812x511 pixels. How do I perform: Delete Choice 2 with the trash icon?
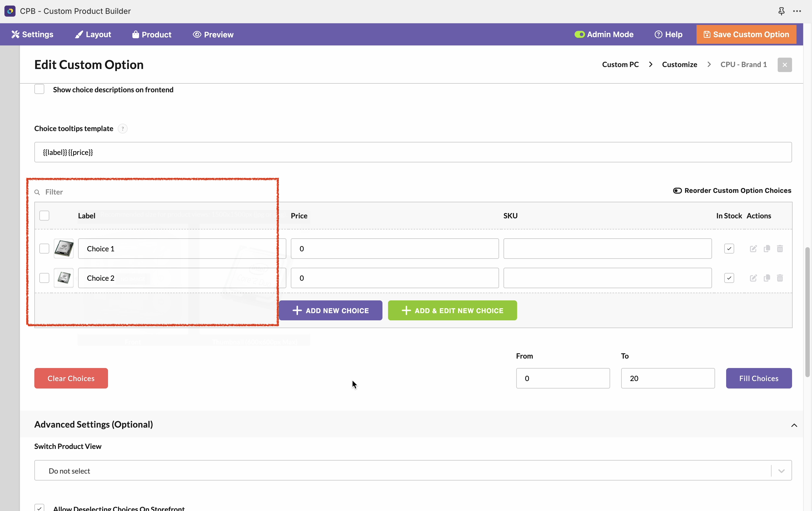click(780, 278)
